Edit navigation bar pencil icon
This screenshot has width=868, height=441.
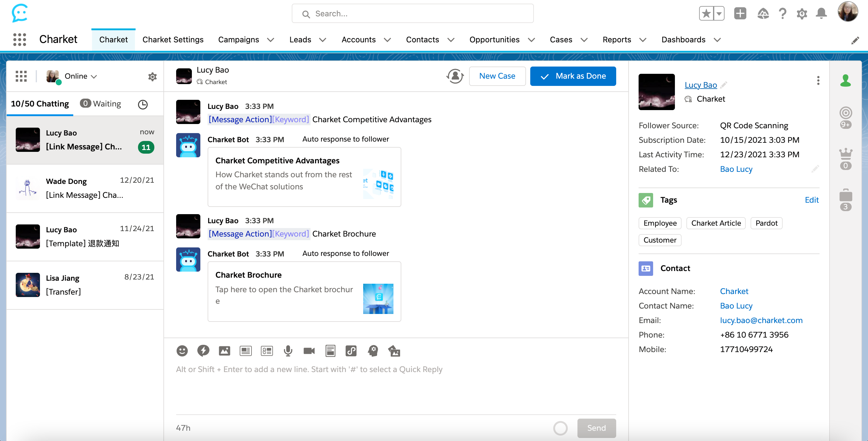coord(855,41)
